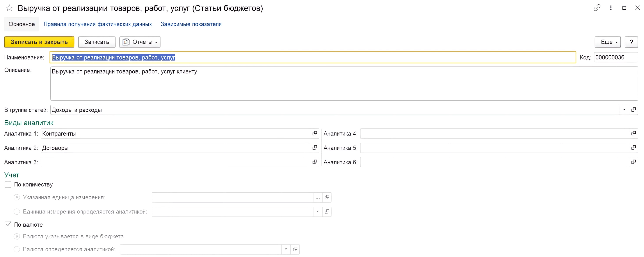Switch to Правила получения фактических данных tab
This screenshot has height=257, width=644.
[x=98, y=24]
